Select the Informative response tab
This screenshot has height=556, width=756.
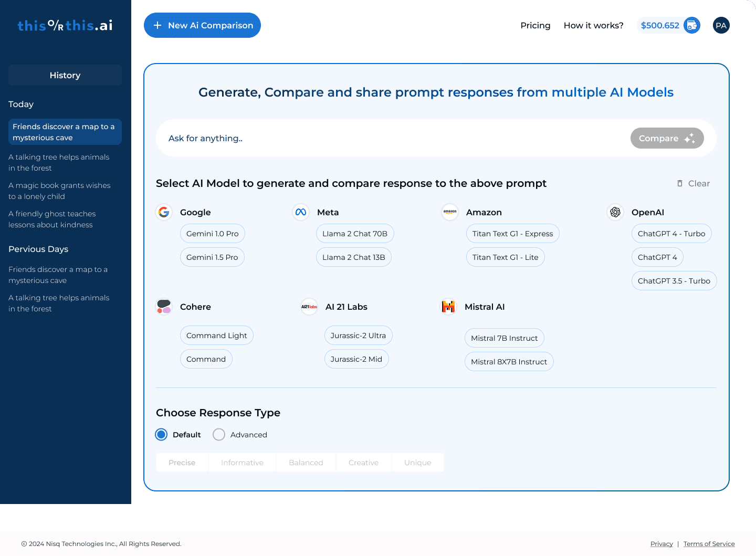click(x=242, y=463)
